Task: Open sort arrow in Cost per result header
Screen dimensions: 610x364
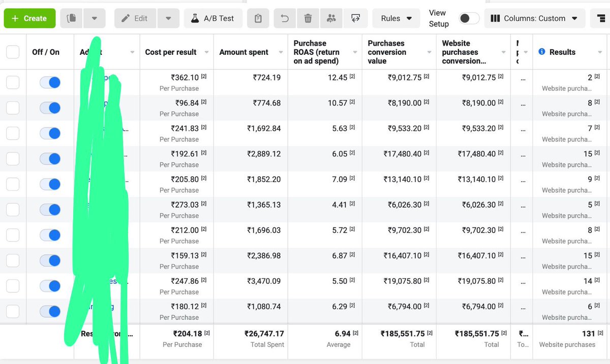Action: click(206, 52)
